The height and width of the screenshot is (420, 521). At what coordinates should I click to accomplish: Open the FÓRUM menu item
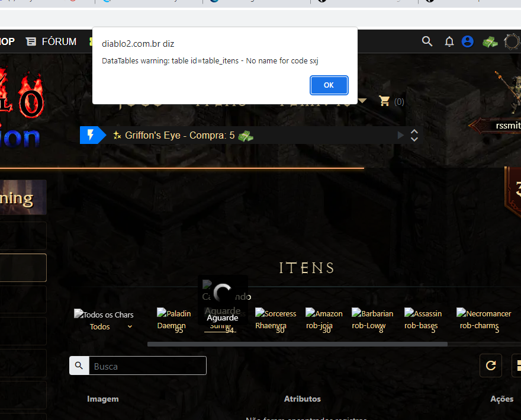pyautogui.click(x=59, y=41)
